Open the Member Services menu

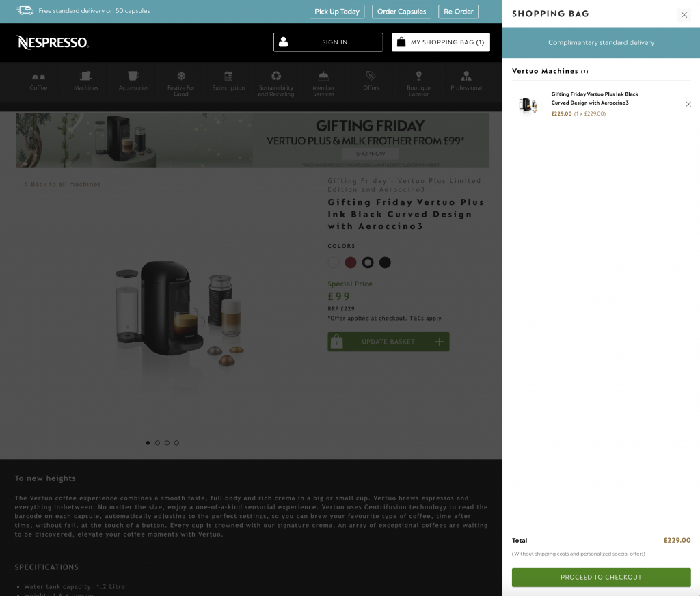(x=323, y=81)
